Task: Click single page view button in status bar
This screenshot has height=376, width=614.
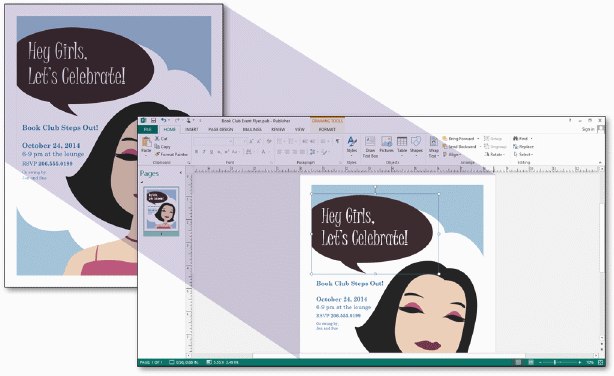Action: click(518, 363)
